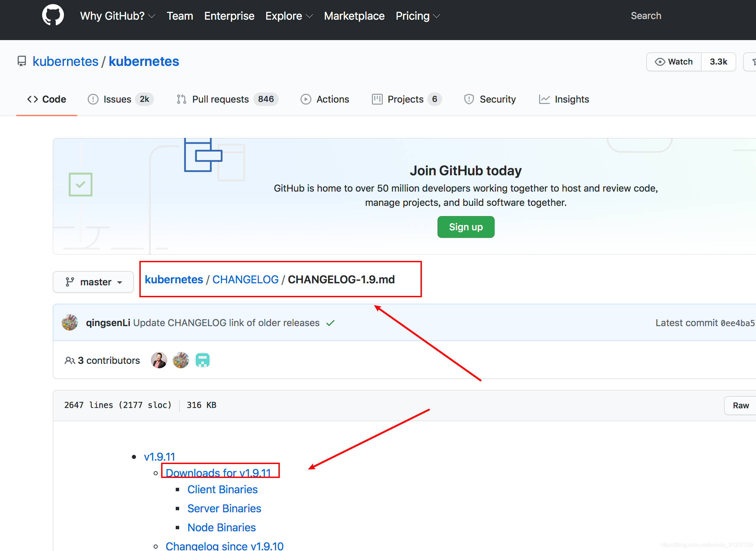Click the Security tab shield icon
The height and width of the screenshot is (551, 756).
(x=469, y=99)
